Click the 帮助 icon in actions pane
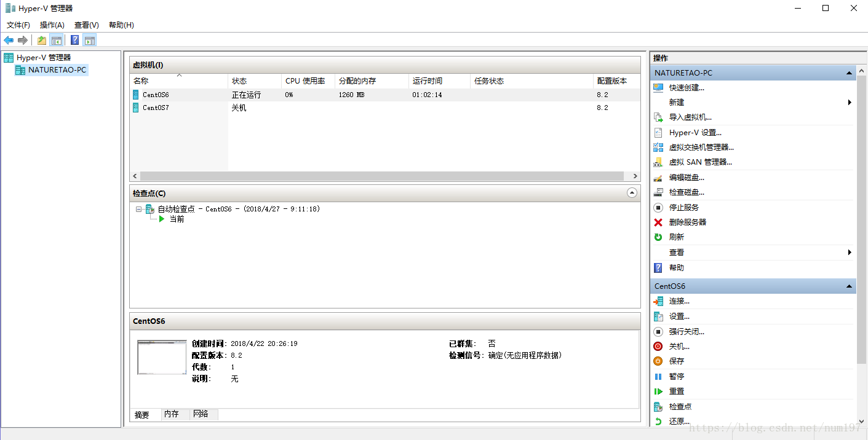The height and width of the screenshot is (440, 868). click(x=658, y=268)
